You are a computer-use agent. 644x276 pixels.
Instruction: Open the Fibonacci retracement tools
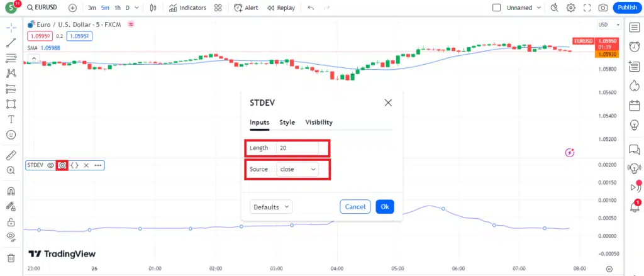tap(11, 58)
